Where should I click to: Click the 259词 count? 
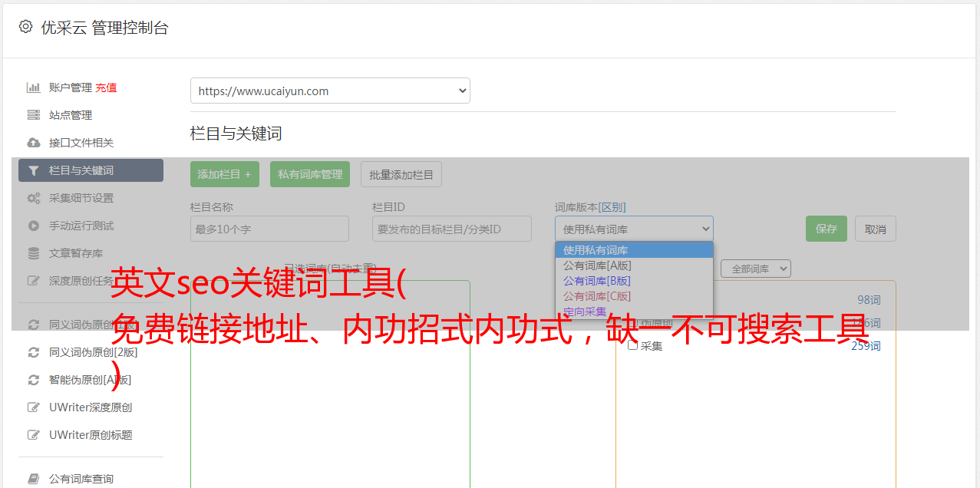click(866, 346)
